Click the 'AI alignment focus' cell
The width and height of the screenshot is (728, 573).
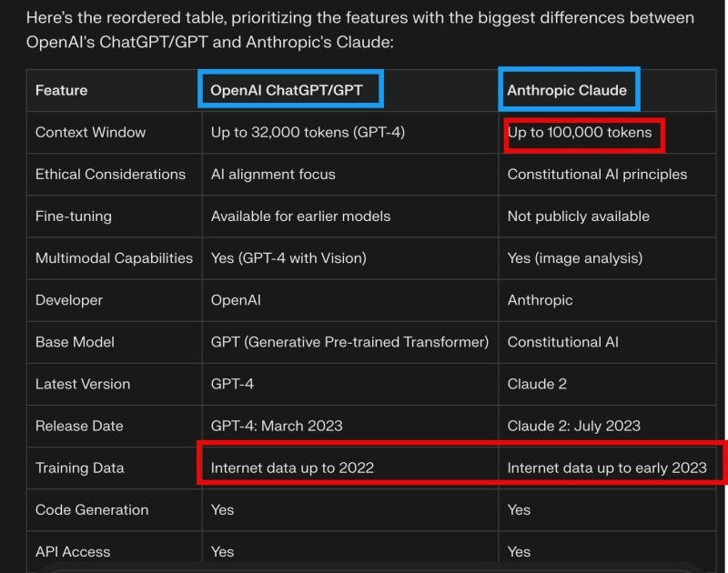coord(273,174)
